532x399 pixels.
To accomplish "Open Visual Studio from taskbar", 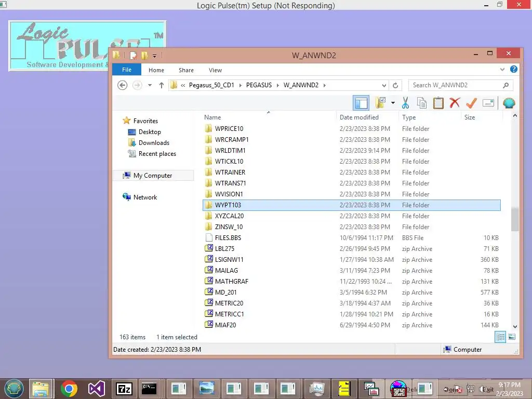I will [96, 389].
